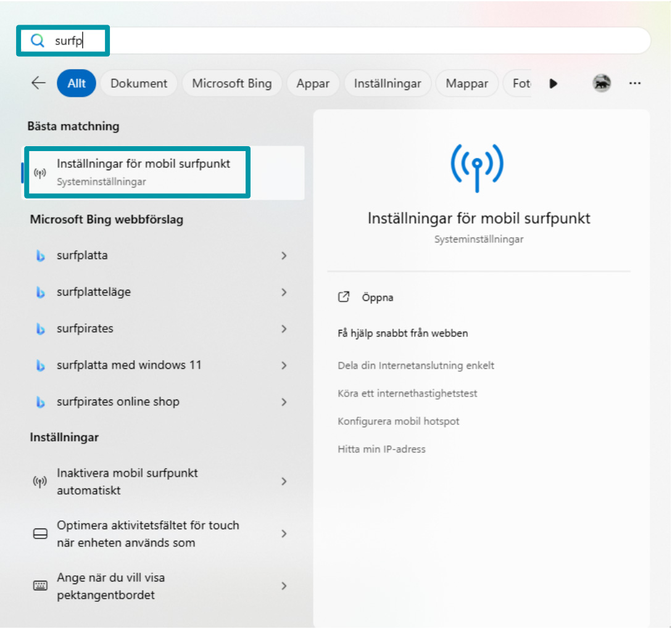Image resolution: width=672 pixels, height=629 pixels.
Task: Expand chevron for Inaktivera mobil surfpunkt automatiskt
Action: 284,481
